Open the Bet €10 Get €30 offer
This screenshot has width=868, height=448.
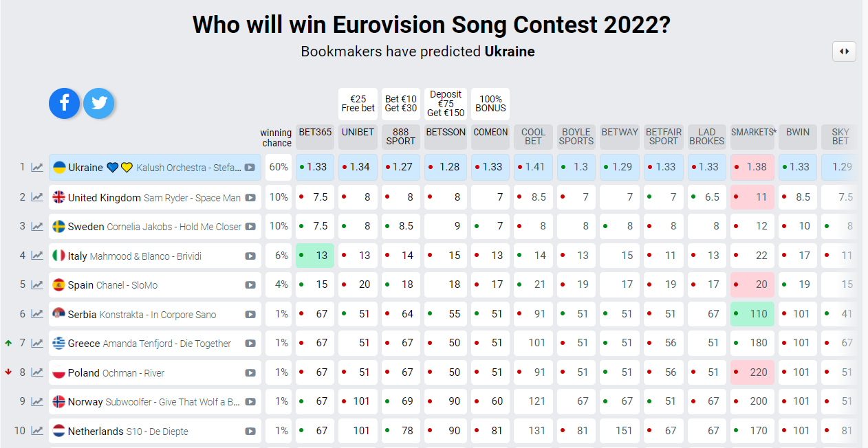point(401,104)
